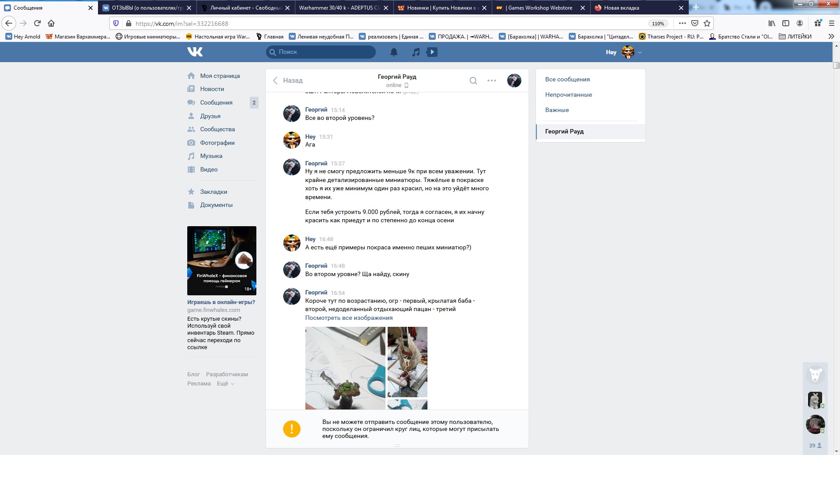Select Непрочитанные filter

click(590, 94)
